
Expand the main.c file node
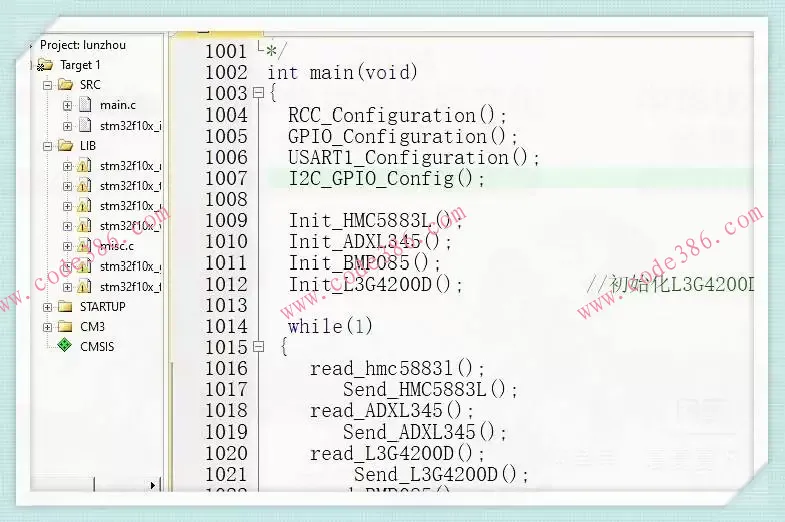(67, 105)
